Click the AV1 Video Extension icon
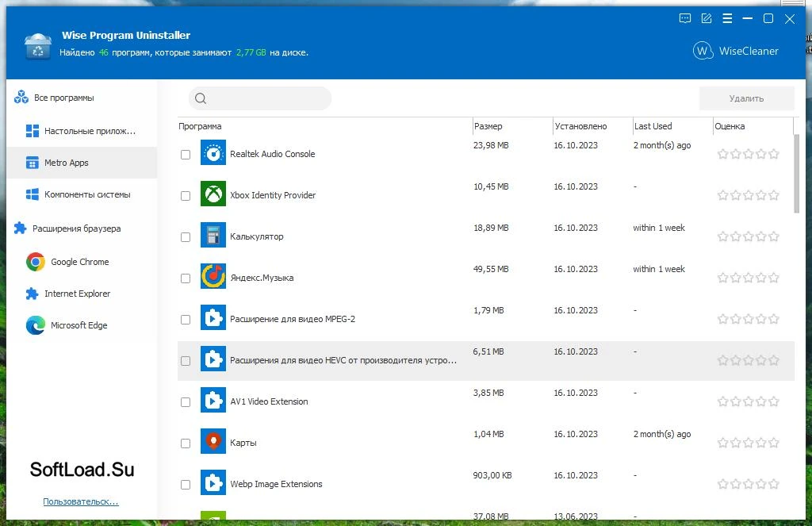Screen dimensions: 812x526 click(213, 401)
